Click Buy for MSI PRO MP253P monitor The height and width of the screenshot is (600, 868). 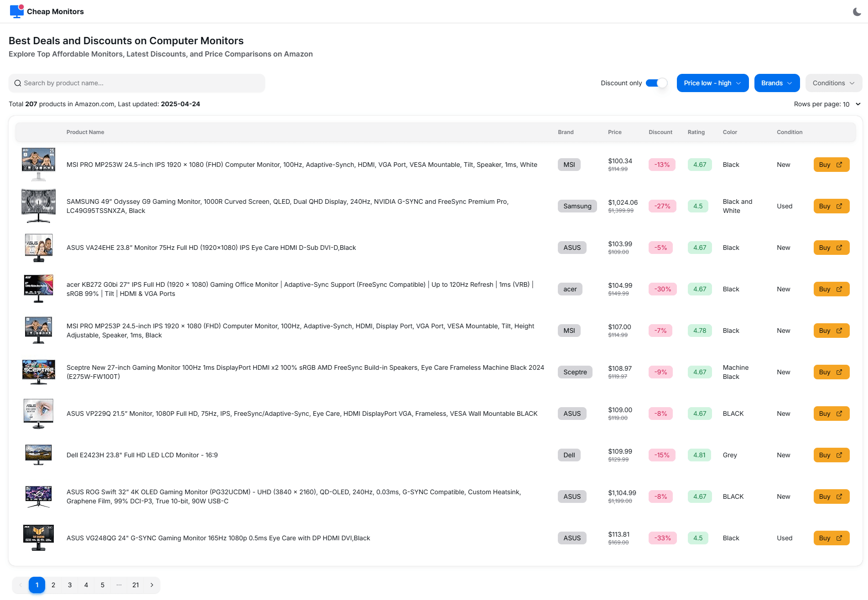[x=831, y=331]
